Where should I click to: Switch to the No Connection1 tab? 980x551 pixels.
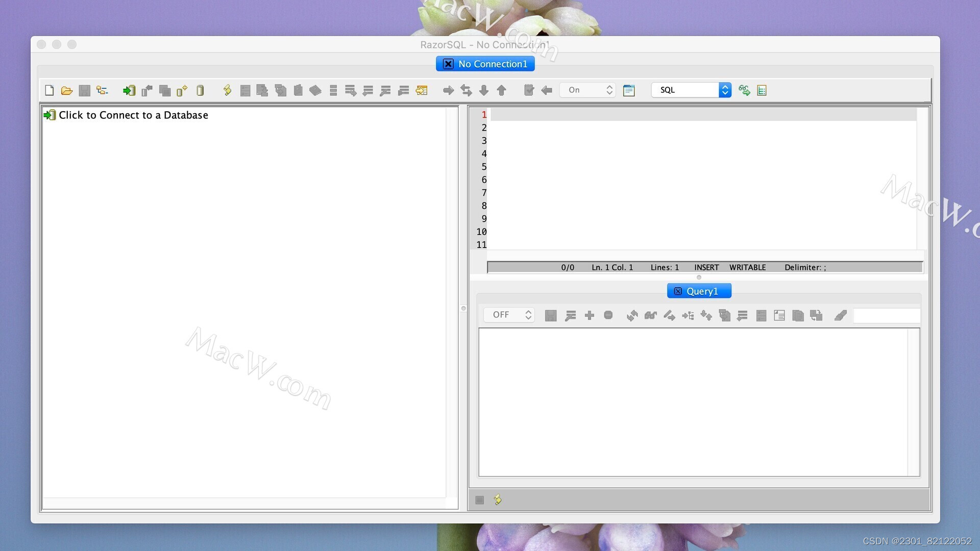492,64
